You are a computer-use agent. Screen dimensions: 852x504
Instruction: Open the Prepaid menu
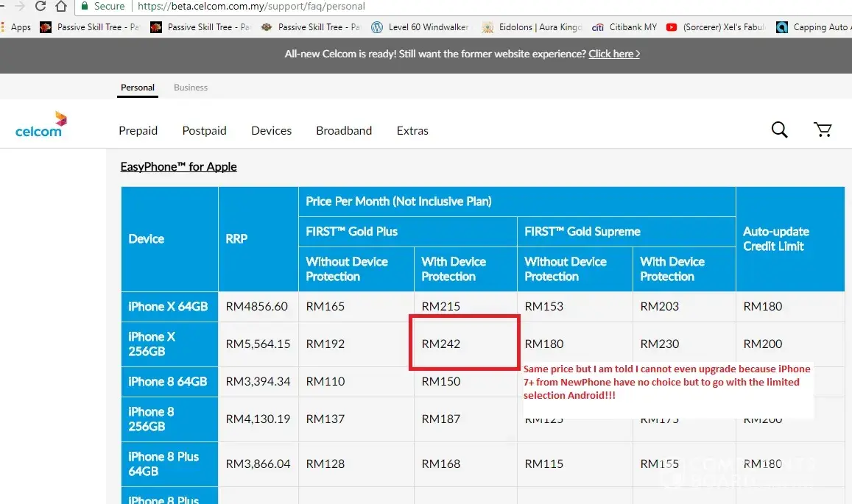click(138, 130)
